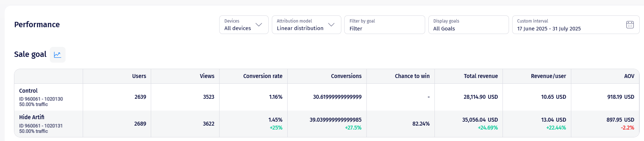644x141 pixels.
Task: Expand the Devices dropdown chevron
Action: 259,25
